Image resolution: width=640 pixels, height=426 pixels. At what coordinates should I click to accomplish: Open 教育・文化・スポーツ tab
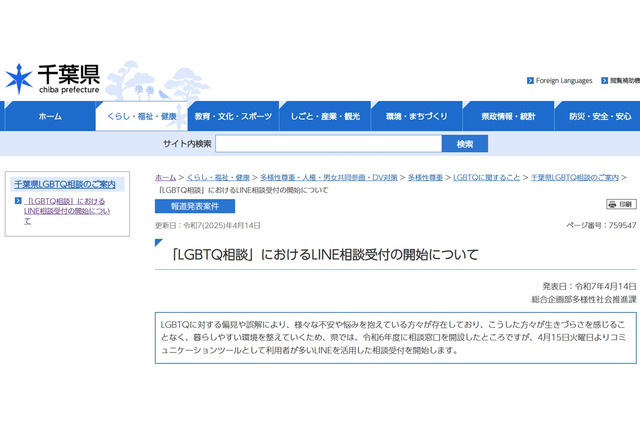233,116
